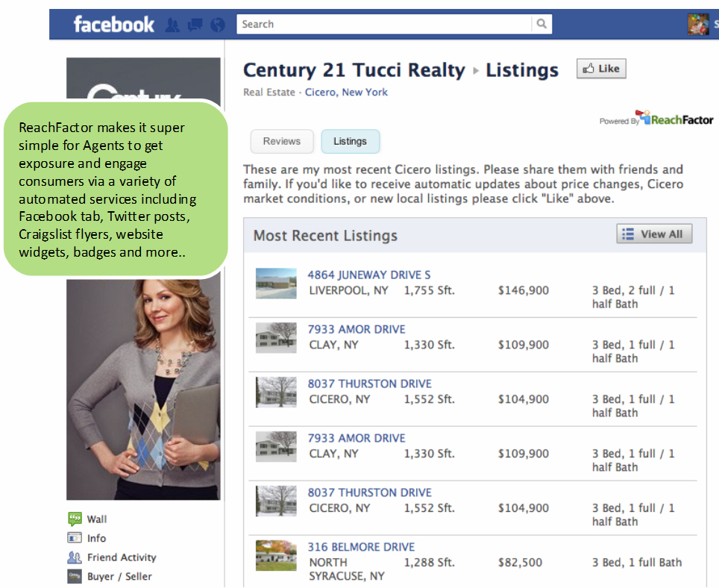
Task: Switch to the Reviews tab
Action: point(281,141)
